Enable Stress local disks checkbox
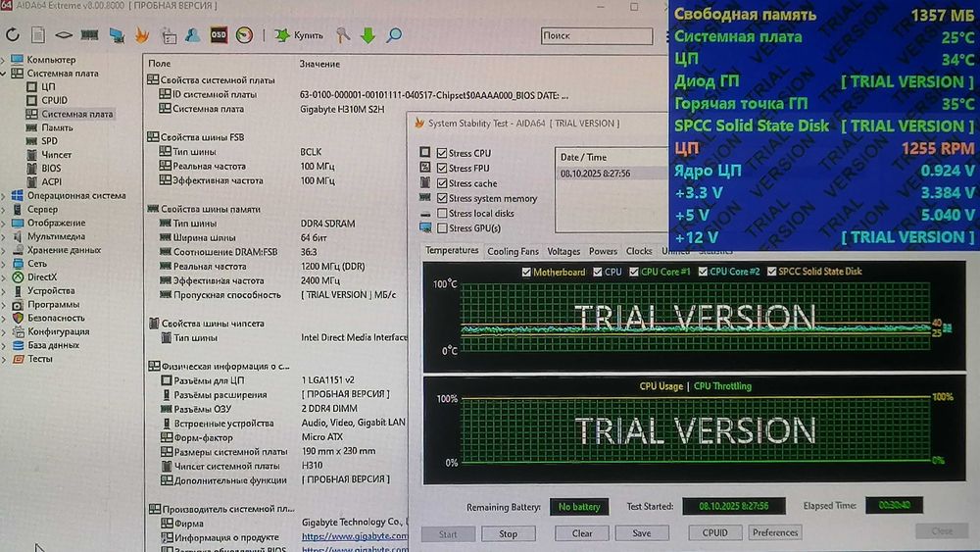Screen dimensions: 980x552 click(x=442, y=213)
